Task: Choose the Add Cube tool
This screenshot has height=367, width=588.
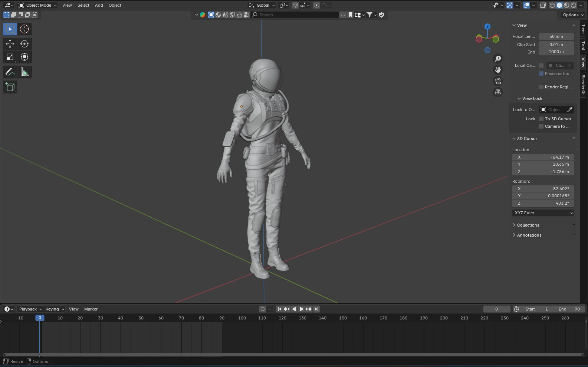Action: [10, 87]
